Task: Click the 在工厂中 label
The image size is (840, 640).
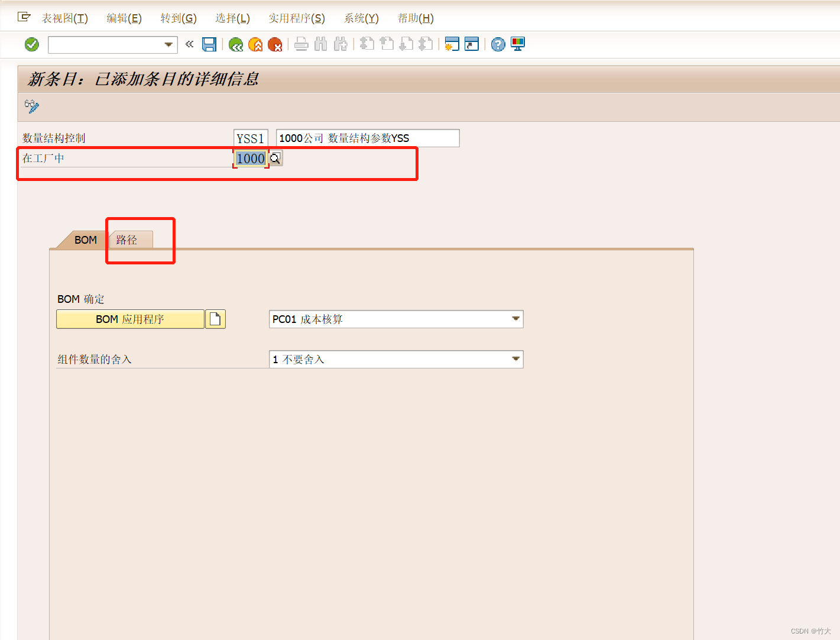Action: pyautogui.click(x=43, y=158)
